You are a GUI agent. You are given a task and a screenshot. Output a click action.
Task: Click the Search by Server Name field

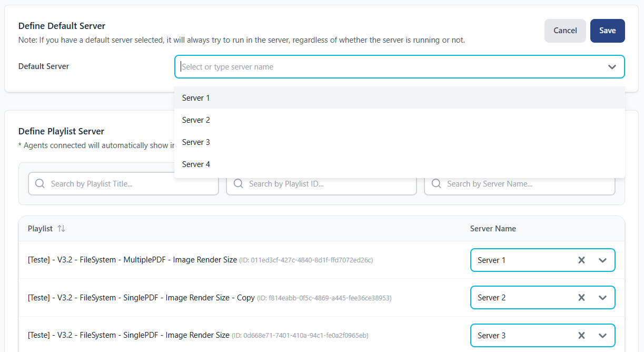[520, 184]
